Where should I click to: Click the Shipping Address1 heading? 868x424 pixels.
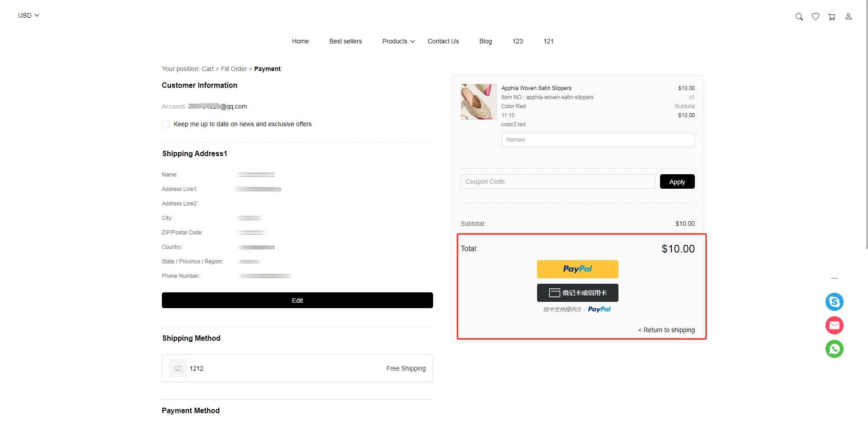click(x=194, y=153)
